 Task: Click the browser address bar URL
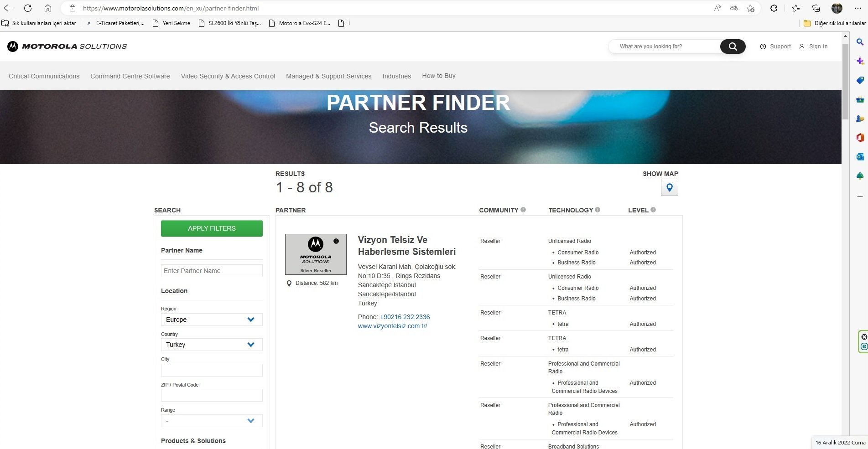(x=171, y=8)
